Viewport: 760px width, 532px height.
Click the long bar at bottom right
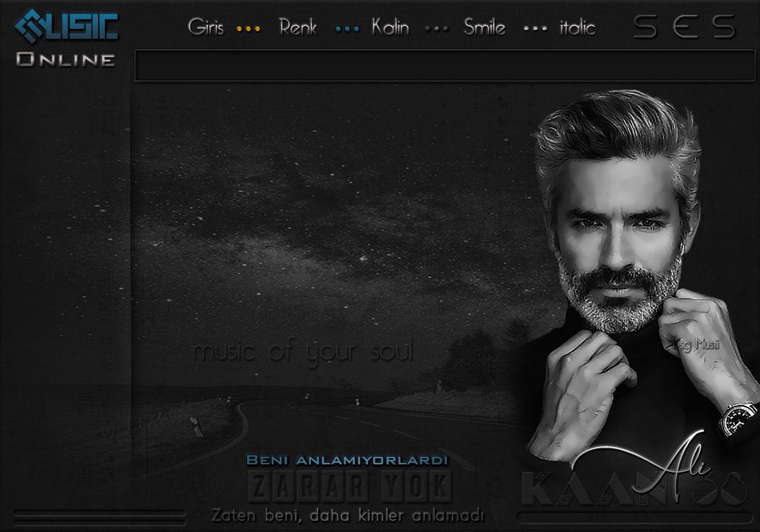[635, 517]
